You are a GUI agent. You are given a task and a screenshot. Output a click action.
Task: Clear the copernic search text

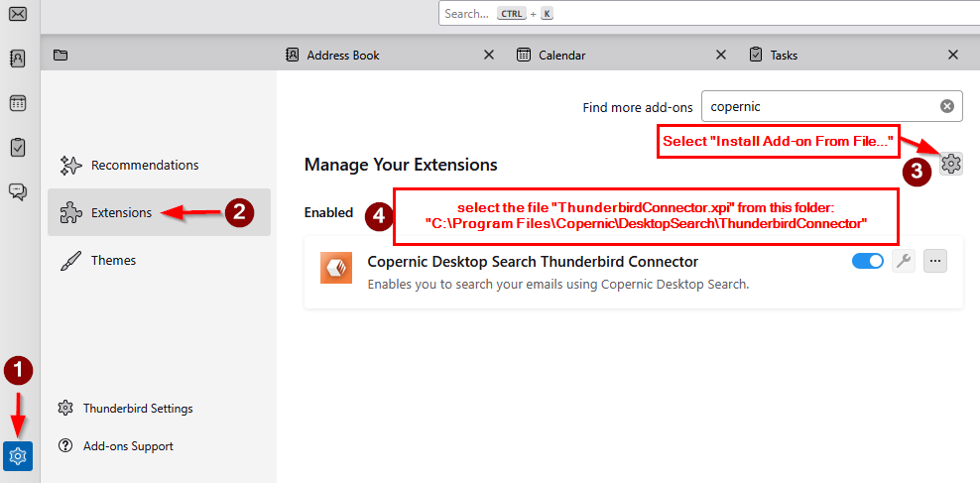click(947, 106)
